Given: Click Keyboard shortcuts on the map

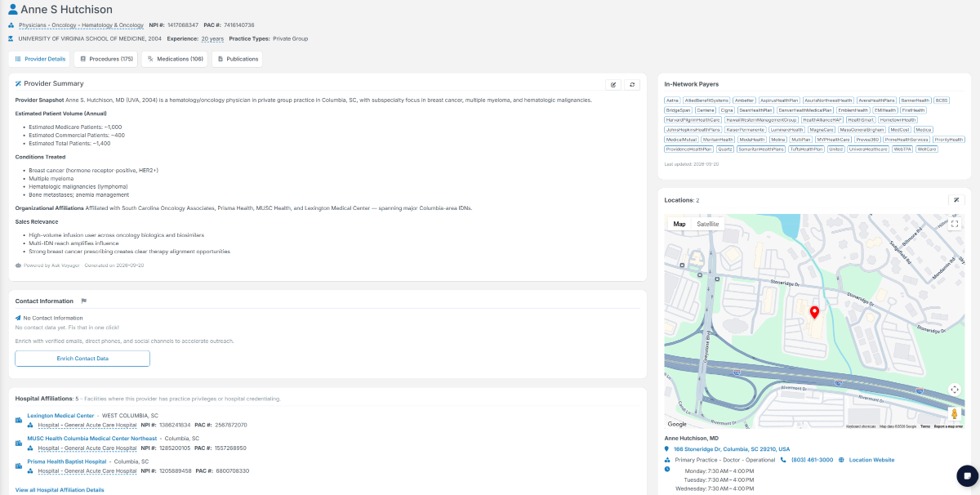Looking at the screenshot, I should tap(860, 426).
